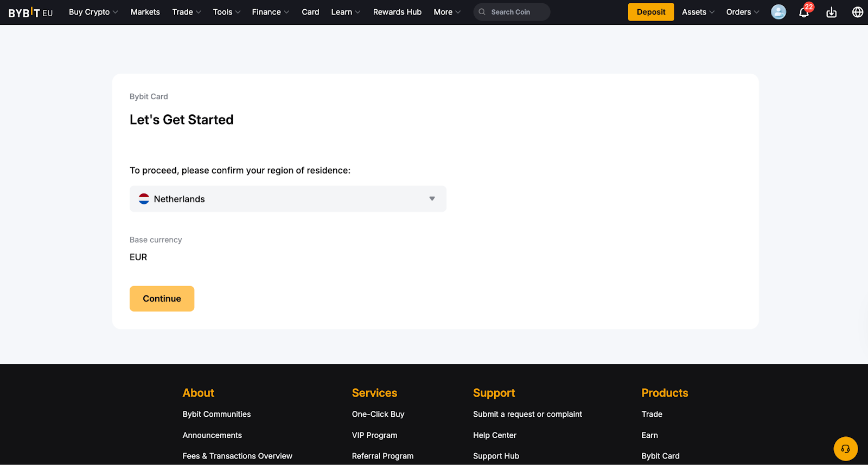
Task: Click the Netherlands flag icon
Action: pos(144,199)
